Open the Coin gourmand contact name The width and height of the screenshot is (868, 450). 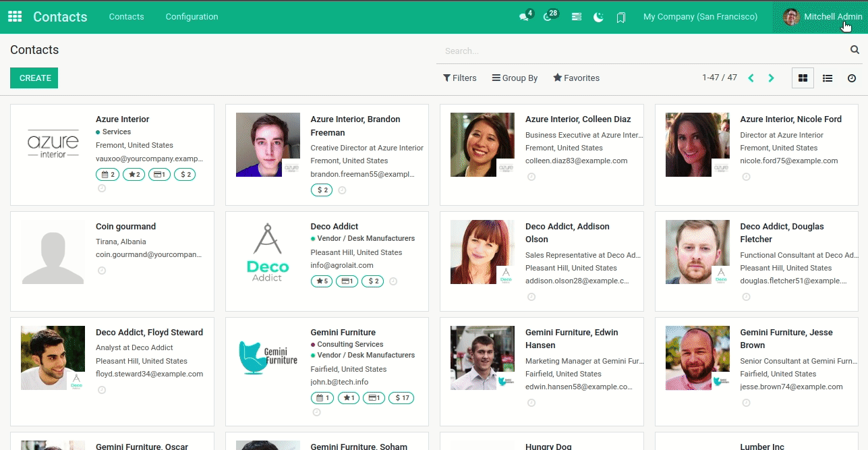[125, 227]
